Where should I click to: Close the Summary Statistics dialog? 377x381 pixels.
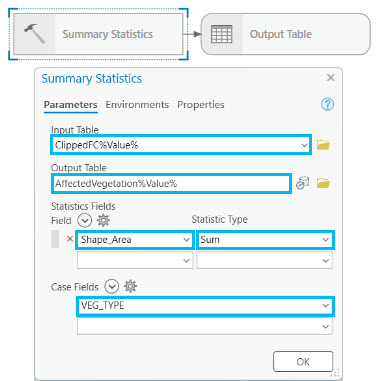[x=330, y=78]
